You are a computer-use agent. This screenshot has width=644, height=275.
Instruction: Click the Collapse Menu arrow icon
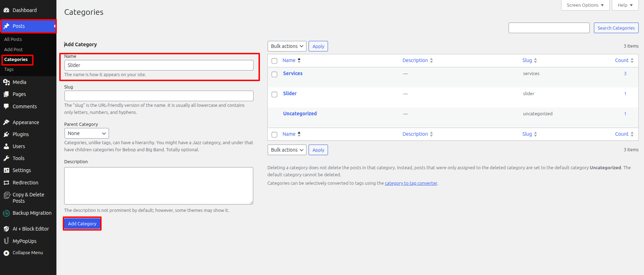[6, 253]
